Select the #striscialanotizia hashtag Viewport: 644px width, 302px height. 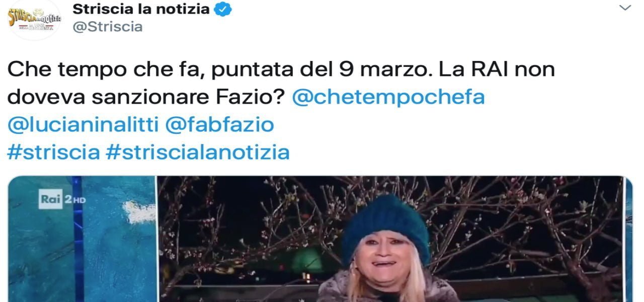[198, 152]
